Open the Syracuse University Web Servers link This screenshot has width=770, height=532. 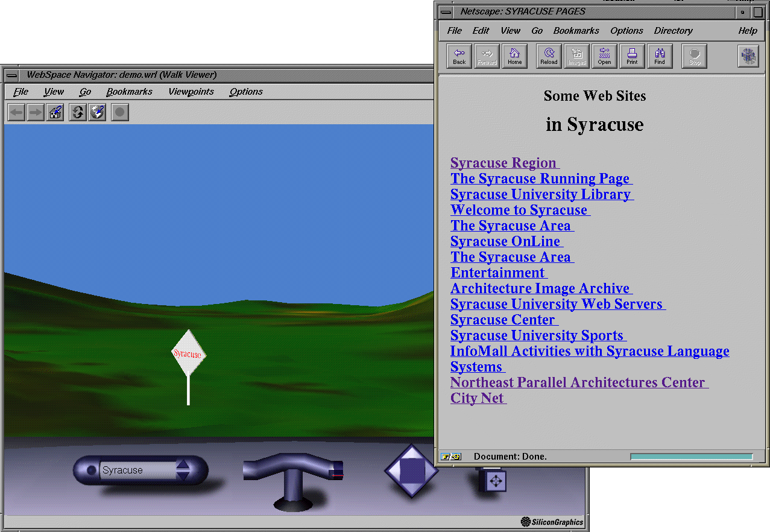click(558, 304)
